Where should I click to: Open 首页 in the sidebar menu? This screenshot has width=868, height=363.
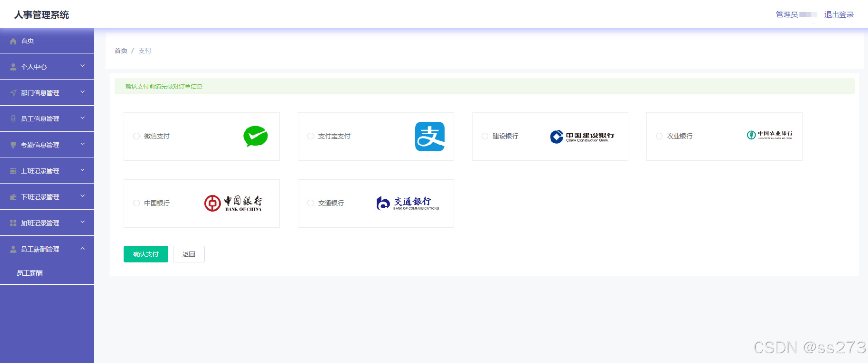[47, 41]
